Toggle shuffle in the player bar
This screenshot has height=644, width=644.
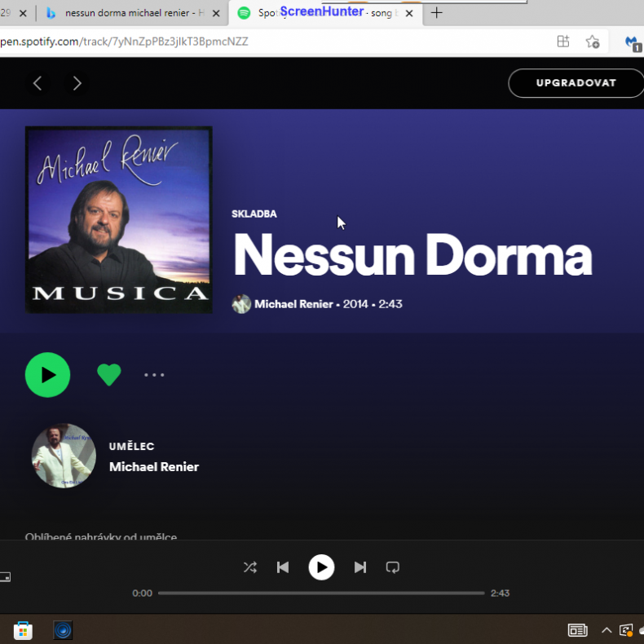250,567
